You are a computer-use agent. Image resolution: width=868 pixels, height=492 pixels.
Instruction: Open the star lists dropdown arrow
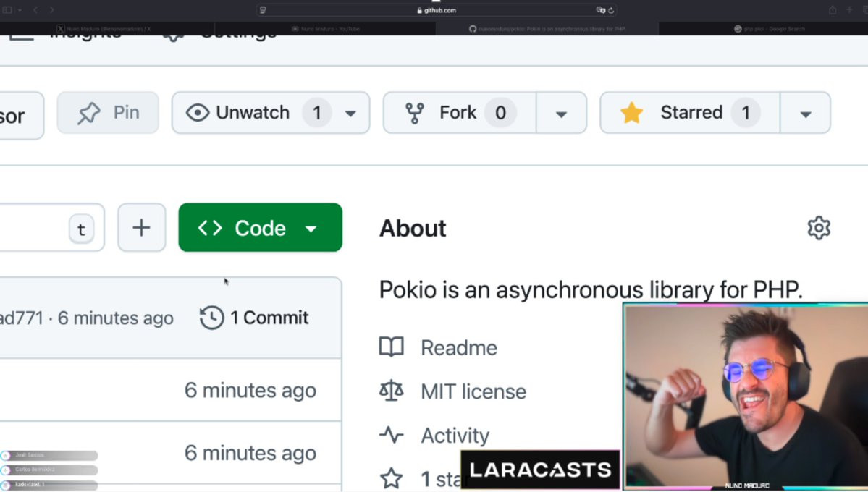click(806, 114)
